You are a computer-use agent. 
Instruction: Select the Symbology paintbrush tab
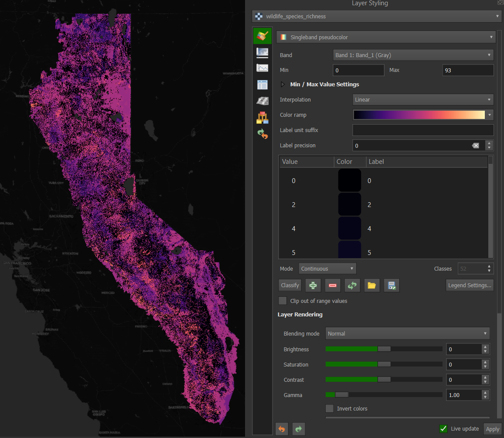(262, 35)
